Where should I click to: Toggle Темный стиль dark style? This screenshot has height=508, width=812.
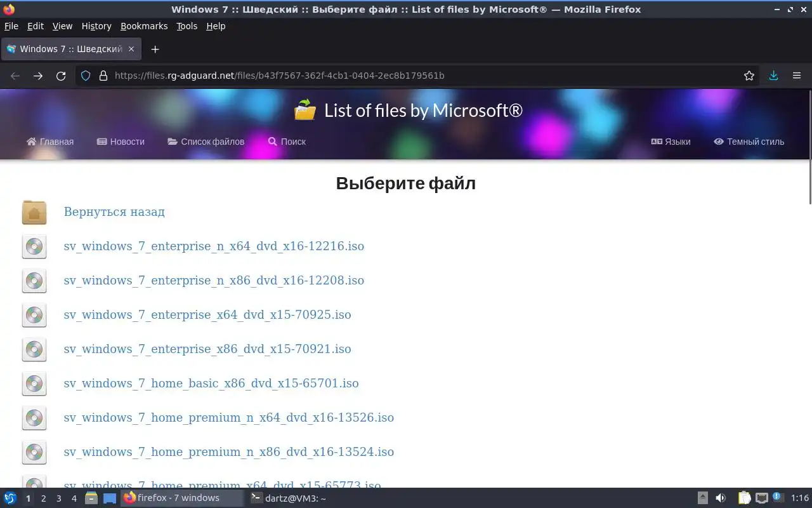point(749,142)
